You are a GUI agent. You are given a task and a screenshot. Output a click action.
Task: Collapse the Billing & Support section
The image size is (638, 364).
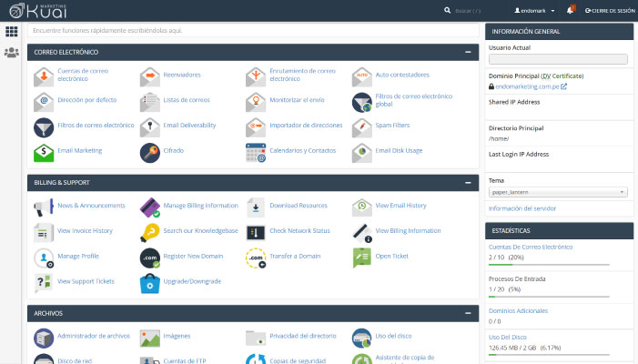[x=468, y=183]
